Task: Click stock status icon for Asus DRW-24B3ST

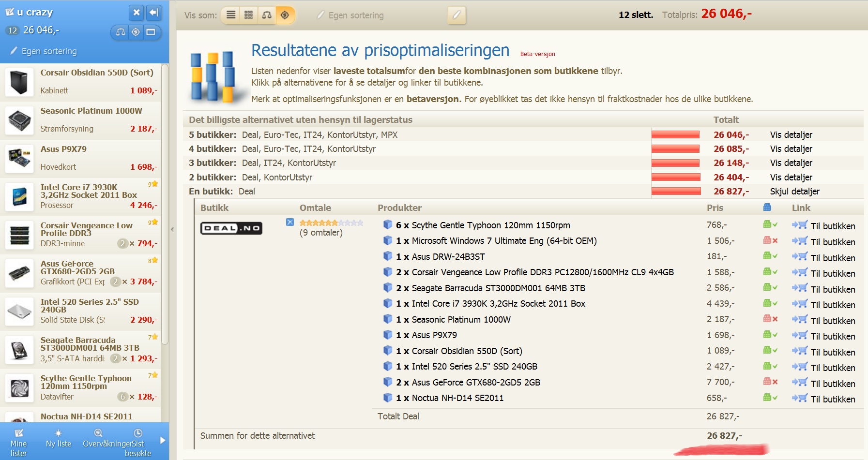Action: pyautogui.click(x=770, y=256)
